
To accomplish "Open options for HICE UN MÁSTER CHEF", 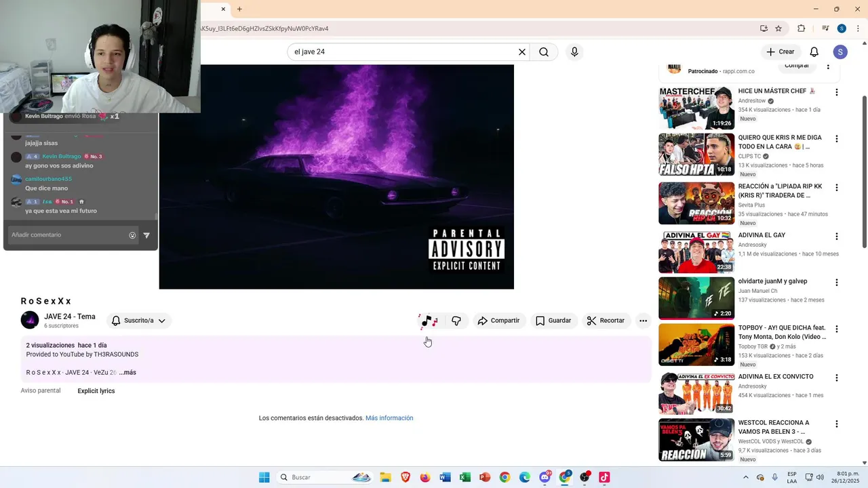I will tap(836, 92).
